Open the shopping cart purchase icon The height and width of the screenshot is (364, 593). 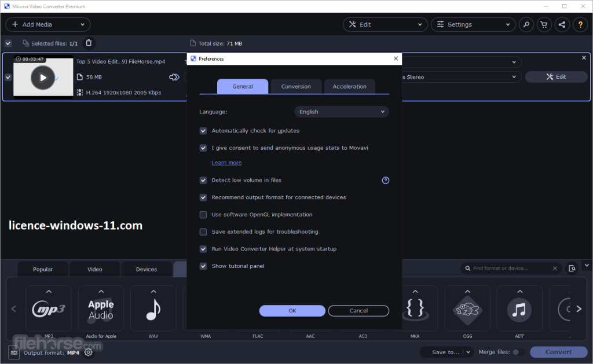point(543,24)
